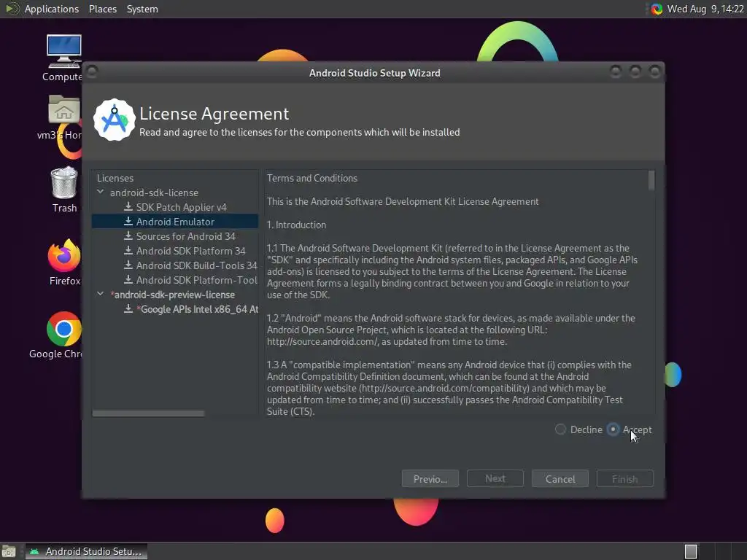Click http://source.android.com/ URL text
Screen dimensions: 747x560
[322, 341]
